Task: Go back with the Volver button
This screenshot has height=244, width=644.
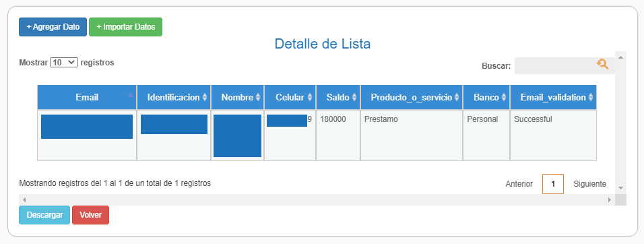Action: pos(91,215)
